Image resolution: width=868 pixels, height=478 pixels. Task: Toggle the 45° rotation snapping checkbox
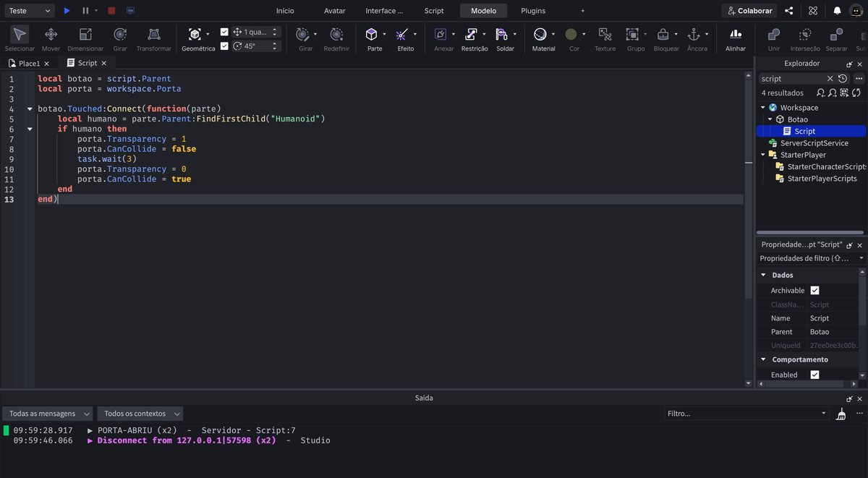pyautogui.click(x=224, y=46)
